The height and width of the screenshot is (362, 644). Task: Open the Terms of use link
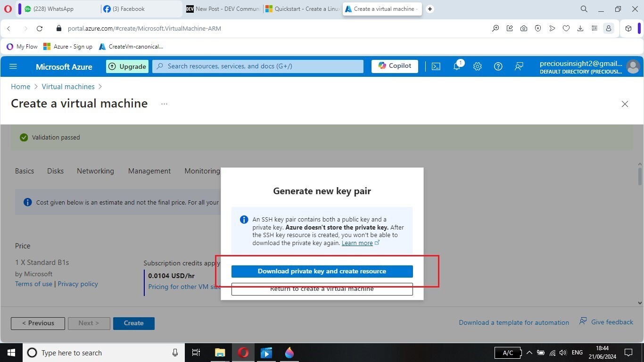(x=33, y=284)
